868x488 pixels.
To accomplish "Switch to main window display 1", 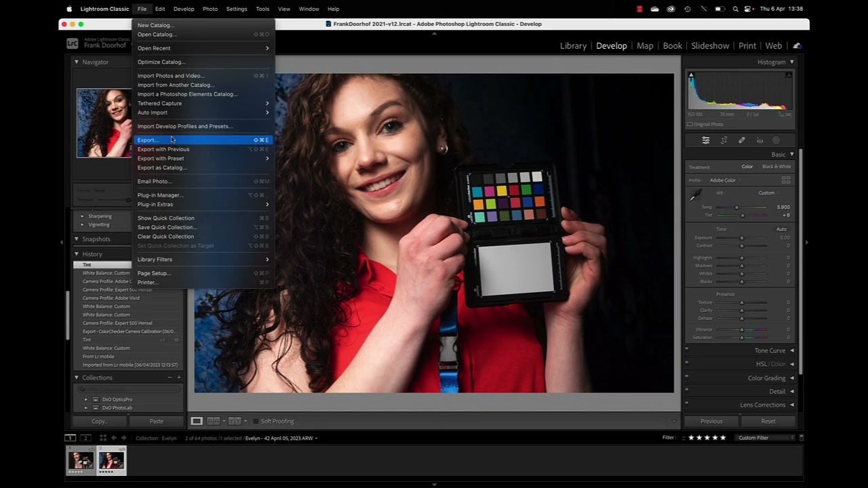I will click(71, 438).
